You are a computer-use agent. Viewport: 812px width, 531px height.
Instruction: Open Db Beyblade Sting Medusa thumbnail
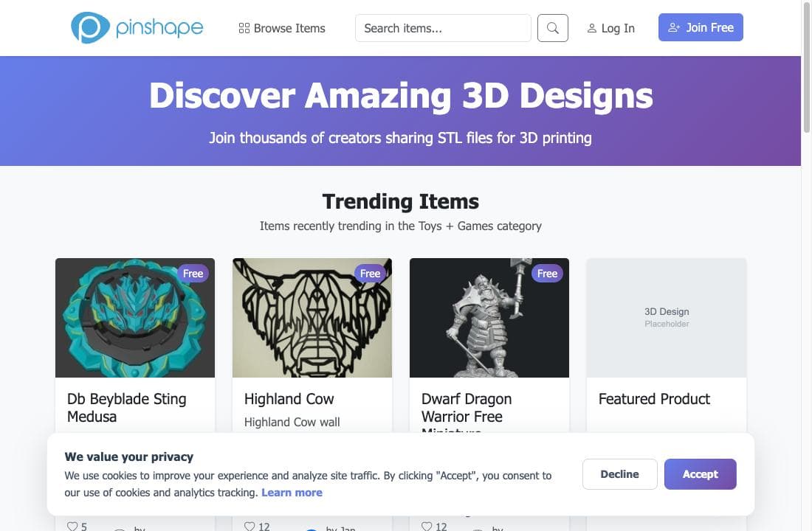tap(135, 318)
